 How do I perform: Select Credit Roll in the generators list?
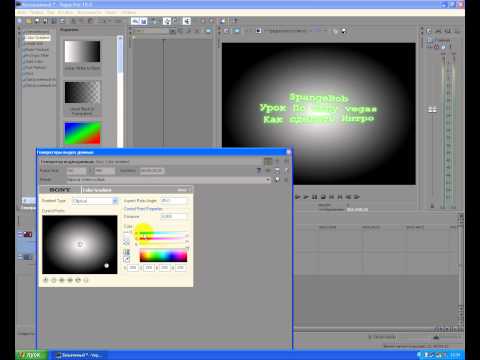[x=35, y=44]
